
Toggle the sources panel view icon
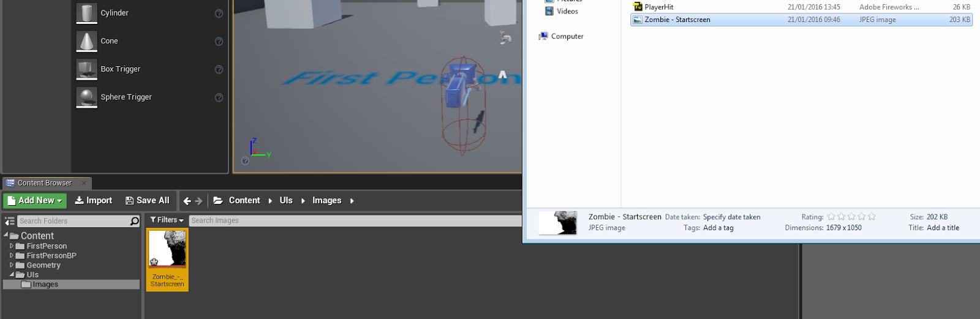point(9,221)
